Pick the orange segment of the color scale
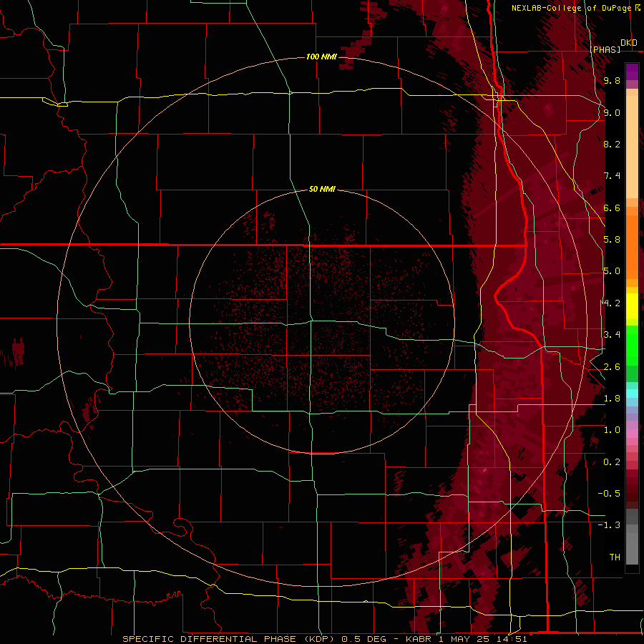This screenshot has width=644, height=644. click(632, 246)
